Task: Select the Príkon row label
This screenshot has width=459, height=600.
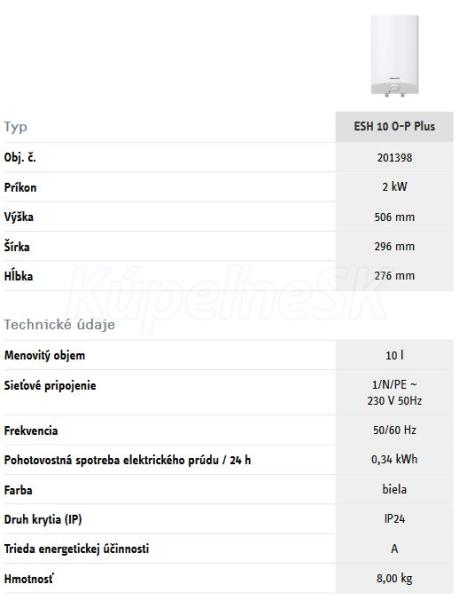Action: (x=20, y=188)
